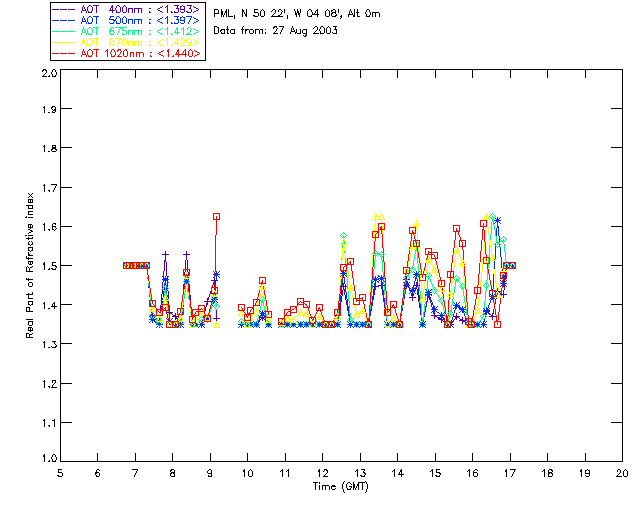Screen dimensions: 640x512
Task: Click 'Real Part of Refractive index' axis label
Action: click(x=30, y=266)
